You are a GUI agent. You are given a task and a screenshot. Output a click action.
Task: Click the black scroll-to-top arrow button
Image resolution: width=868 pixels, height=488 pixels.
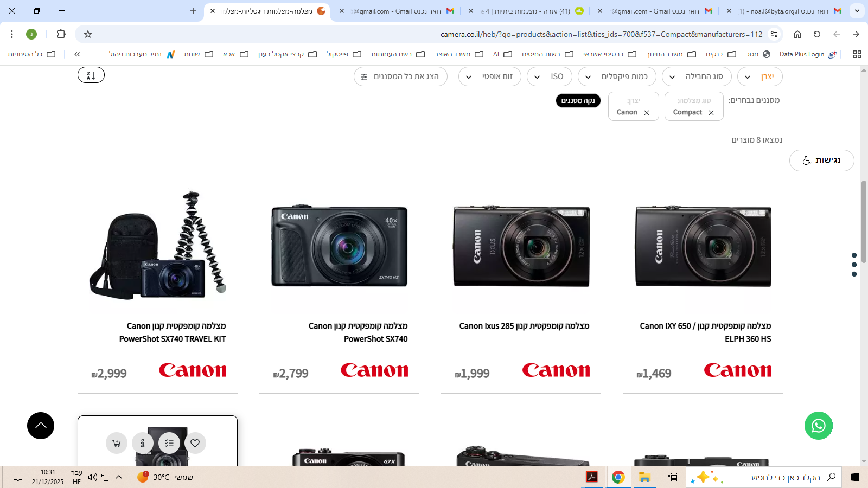coord(41,426)
